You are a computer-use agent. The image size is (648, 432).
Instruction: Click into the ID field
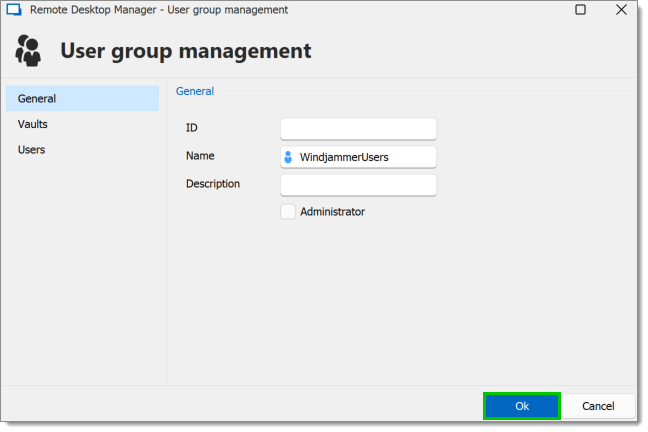[x=358, y=129]
